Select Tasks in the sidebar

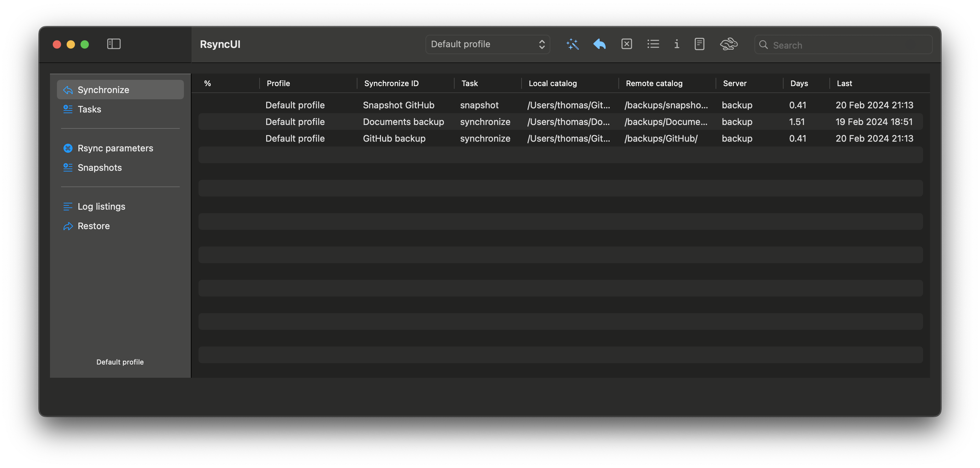coord(90,109)
